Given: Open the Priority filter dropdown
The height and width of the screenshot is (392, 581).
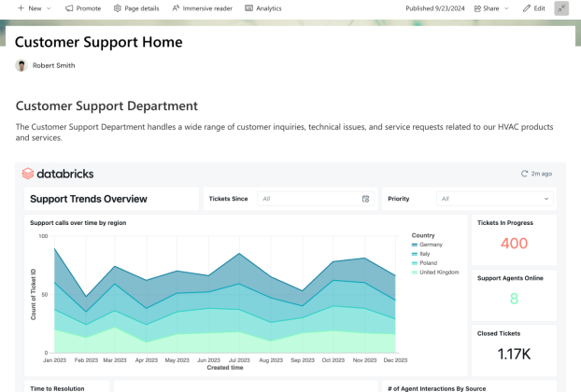Looking at the screenshot, I should point(495,199).
